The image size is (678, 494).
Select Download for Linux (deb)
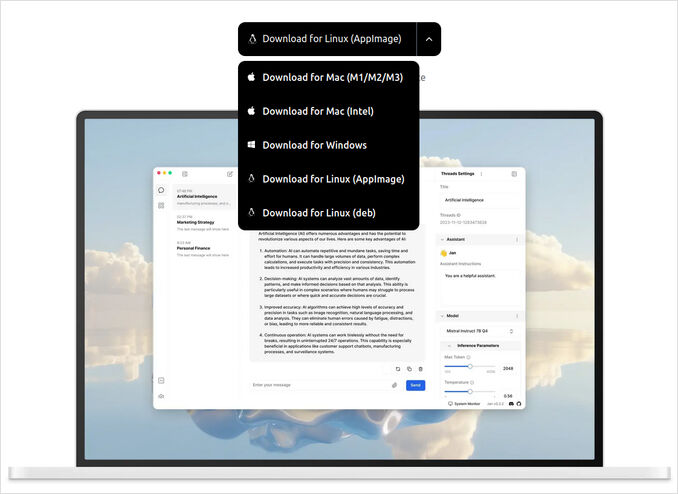coord(329,212)
